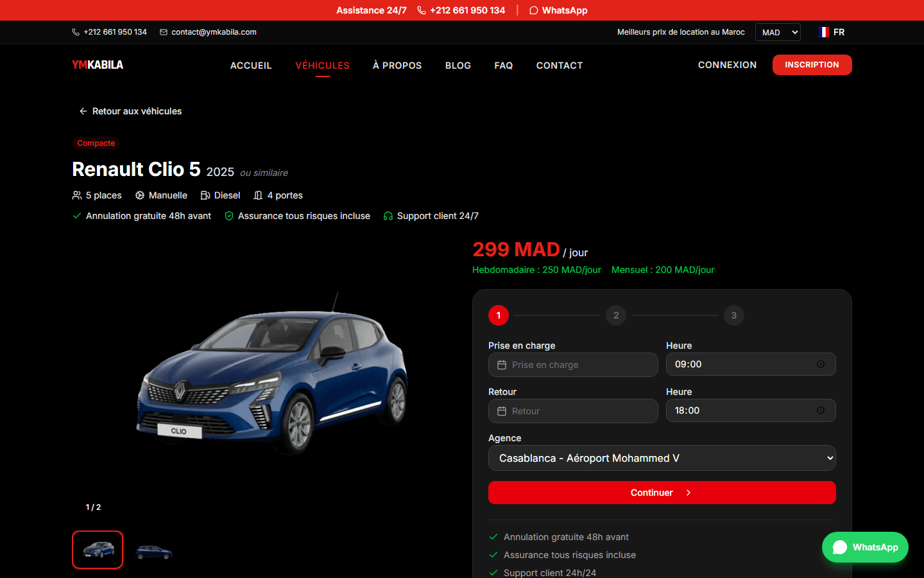Click the door icon next to 4 portes
The height and width of the screenshot is (578, 924).
click(x=258, y=195)
